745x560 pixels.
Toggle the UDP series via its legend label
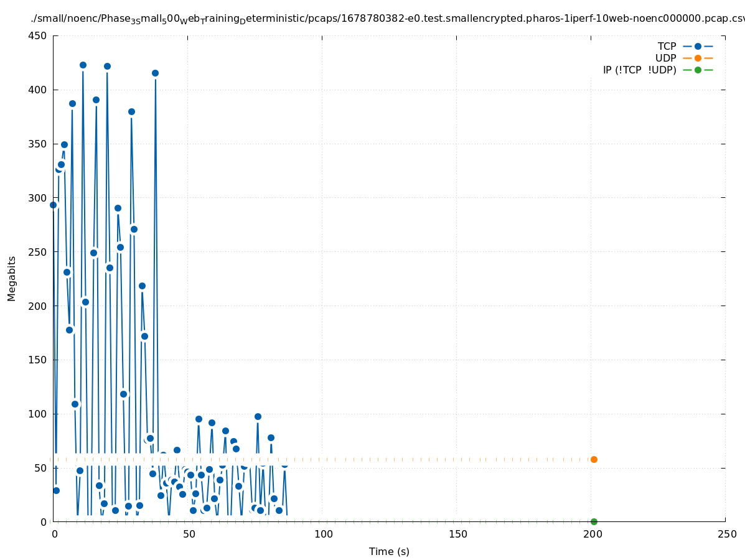(665, 58)
